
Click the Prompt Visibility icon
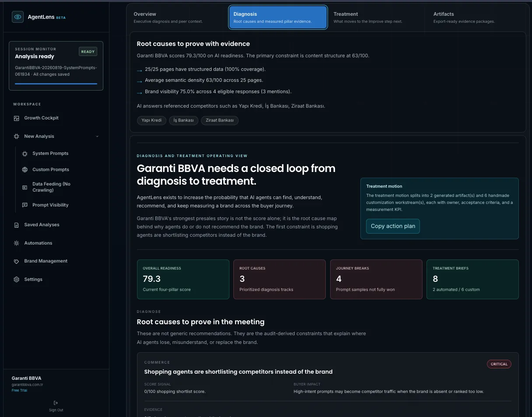click(x=25, y=205)
